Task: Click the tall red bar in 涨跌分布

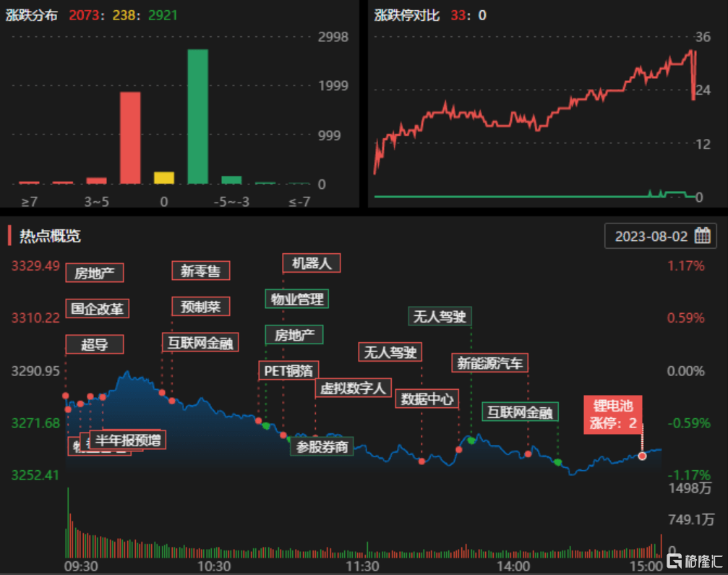Action: 130,137
